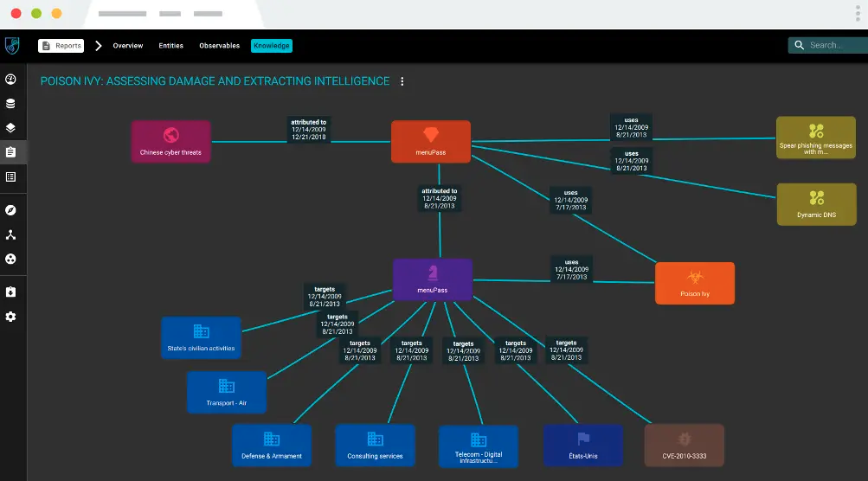
Task: Switch to the Overview tab
Action: (127, 46)
